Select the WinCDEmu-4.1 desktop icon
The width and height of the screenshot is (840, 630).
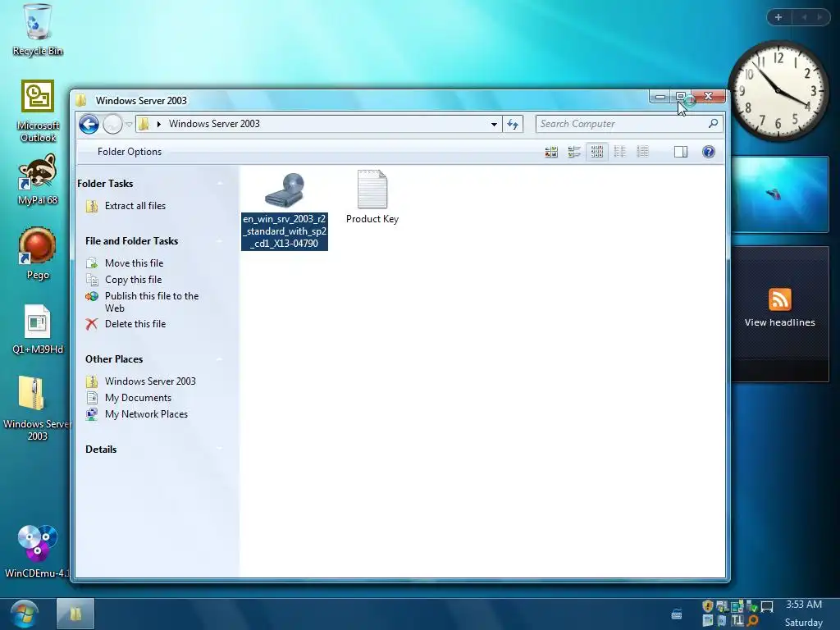click(x=38, y=551)
